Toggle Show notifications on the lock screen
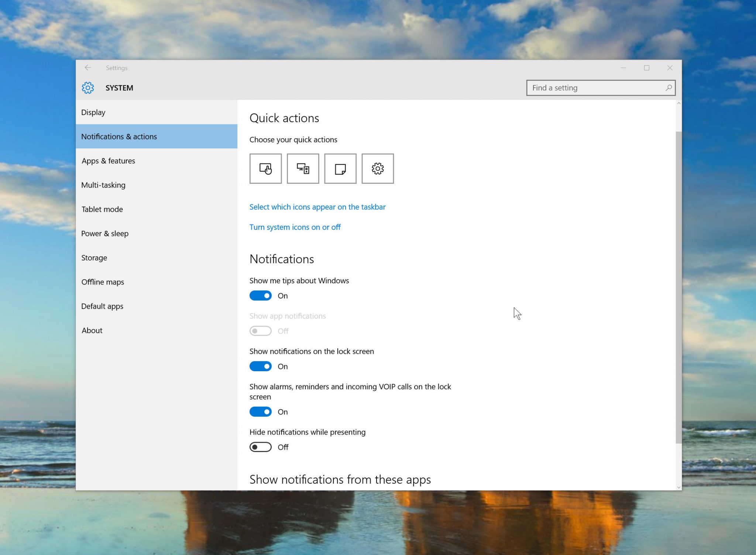Viewport: 756px width, 555px height. pos(260,367)
